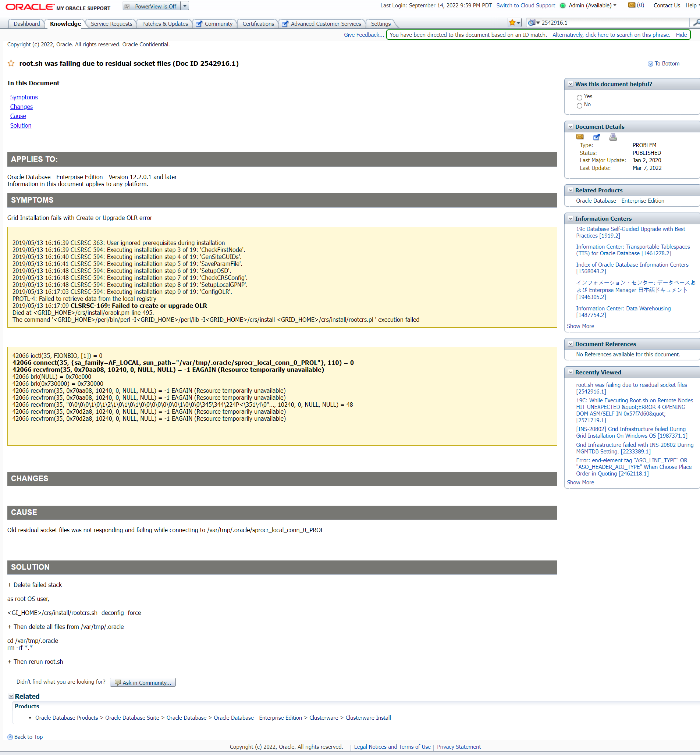This screenshot has width=700, height=755.
Task: Select No for document helpful
Action: tap(579, 106)
